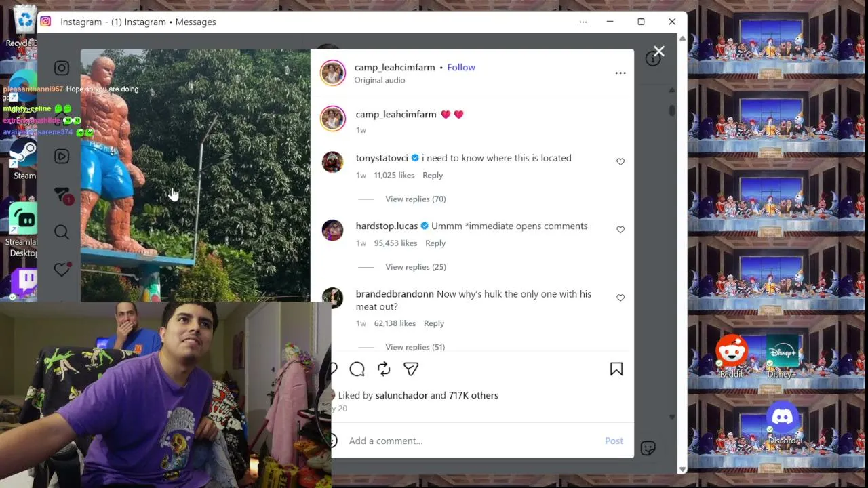
Task: Like hardstop.lucas's comment
Action: (620, 230)
